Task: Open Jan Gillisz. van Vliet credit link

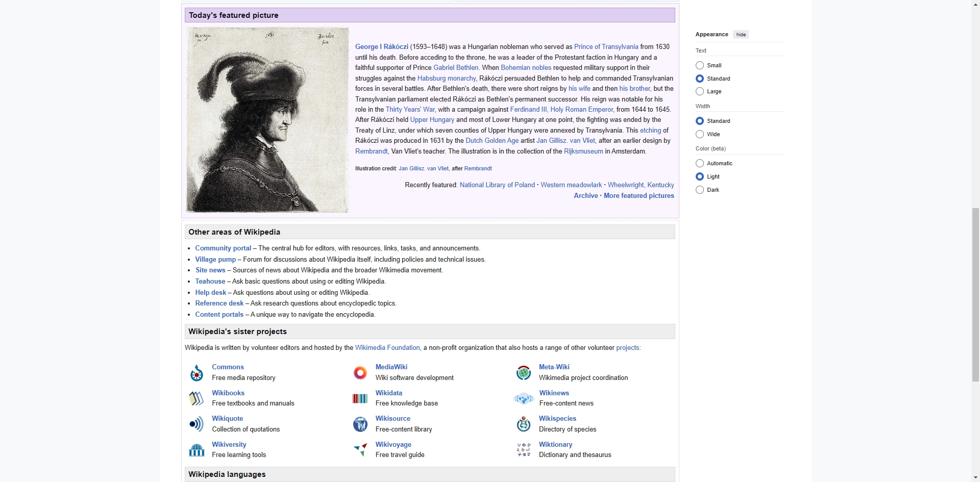Action: 424,168
